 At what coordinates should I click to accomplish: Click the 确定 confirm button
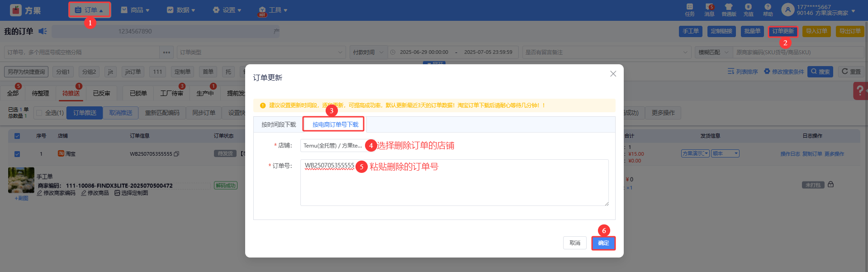point(603,243)
